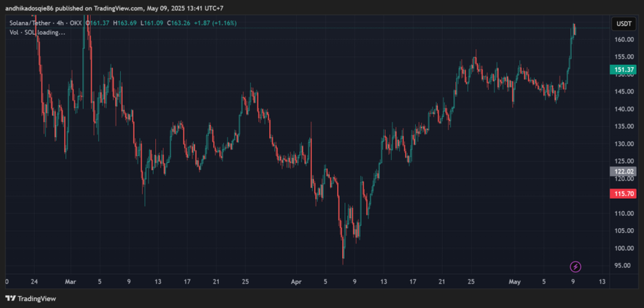Click the 145.00 tick on price scale
Viewport: 644px width, 308px height.
click(623, 91)
